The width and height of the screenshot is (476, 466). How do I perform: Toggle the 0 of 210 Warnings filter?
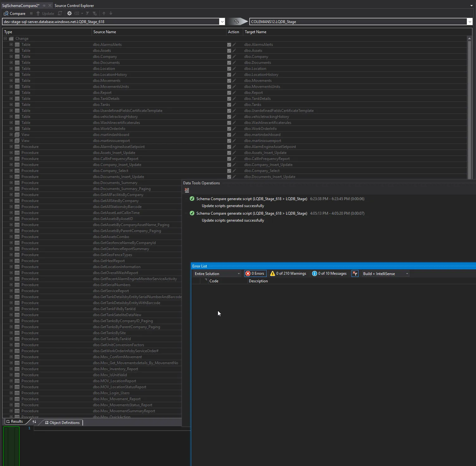coord(288,274)
